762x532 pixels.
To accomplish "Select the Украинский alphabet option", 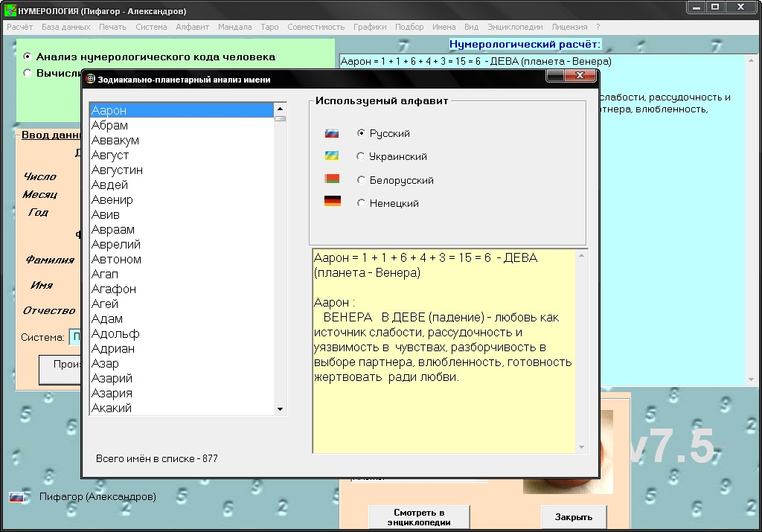I will (361, 156).
